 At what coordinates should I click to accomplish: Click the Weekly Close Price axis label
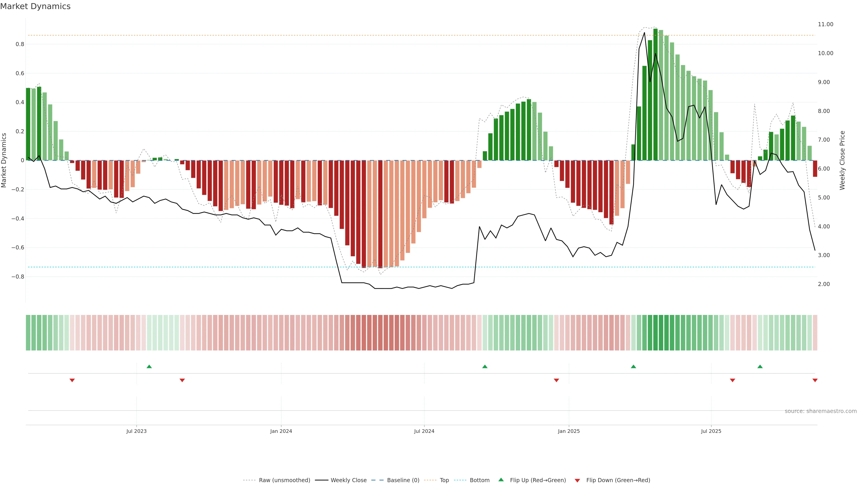(842, 160)
